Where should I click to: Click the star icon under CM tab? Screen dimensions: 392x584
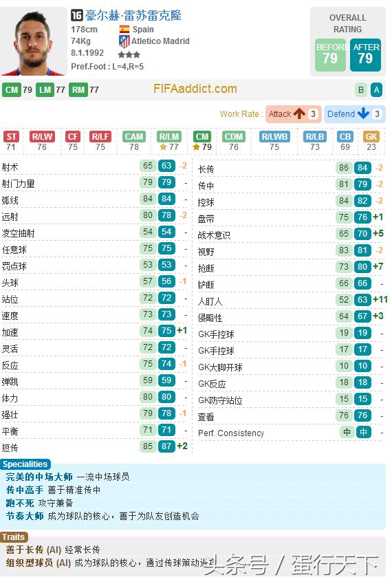coord(197,147)
